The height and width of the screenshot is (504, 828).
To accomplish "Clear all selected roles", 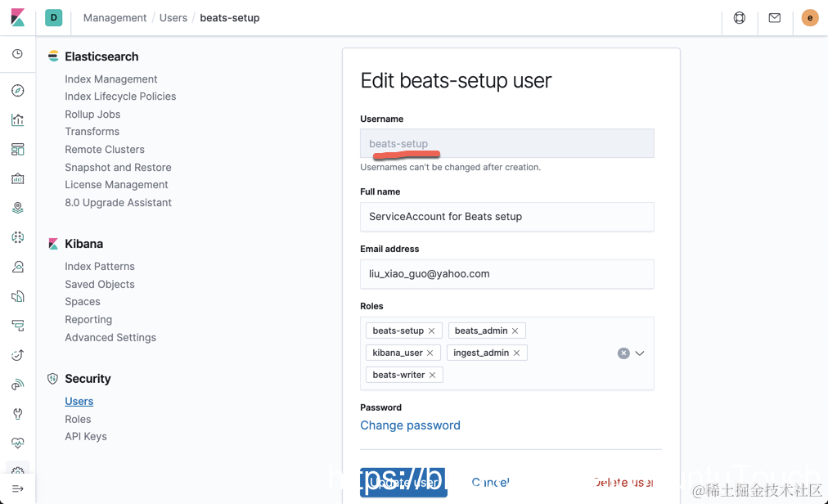I will [623, 353].
